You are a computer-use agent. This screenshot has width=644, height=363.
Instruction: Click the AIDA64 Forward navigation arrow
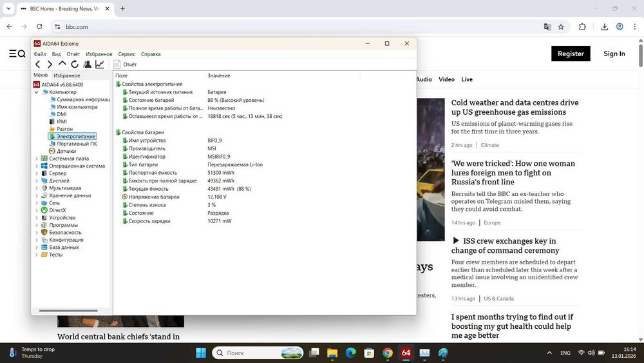click(50, 64)
